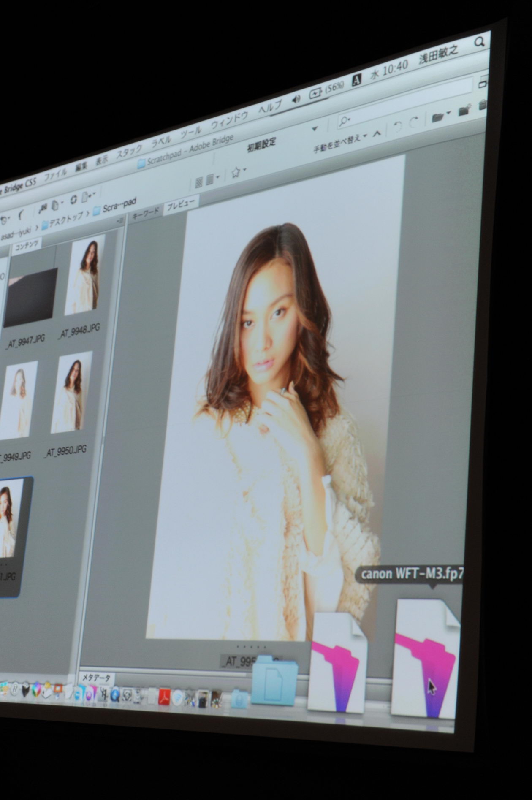Open the スタック menu
Screen dimensions: 532x800
(x=130, y=152)
